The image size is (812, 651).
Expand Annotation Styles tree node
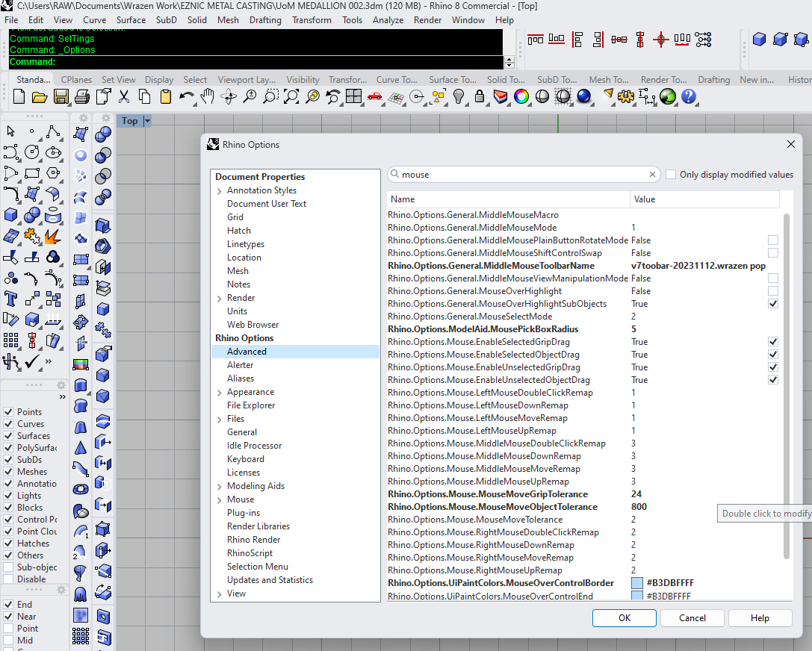pyautogui.click(x=220, y=191)
